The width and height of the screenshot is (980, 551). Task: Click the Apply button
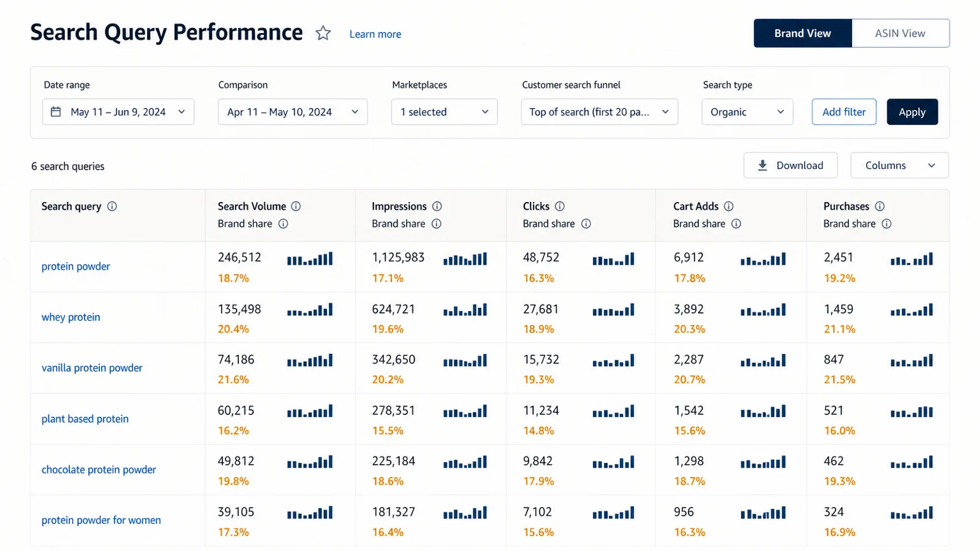(912, 112)
